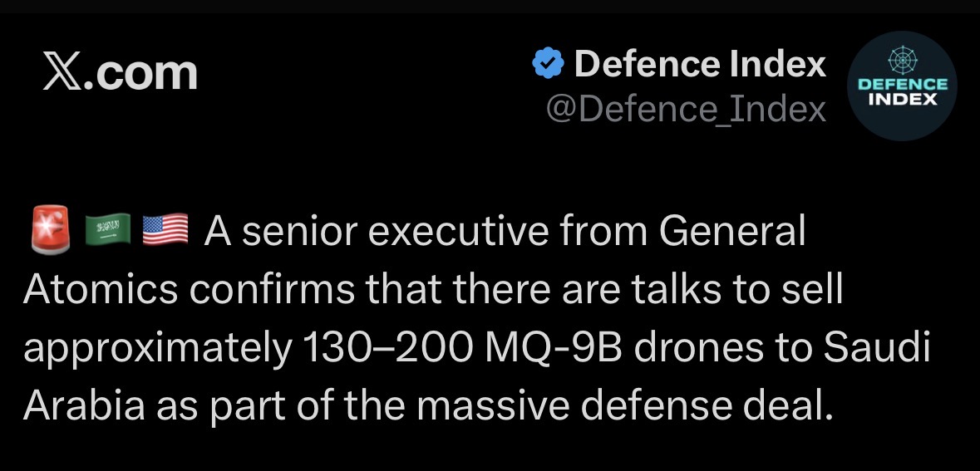Open the Defence Index display name
Image resolution: width=980 pixels, height=471 pixels.
point(700,64)
